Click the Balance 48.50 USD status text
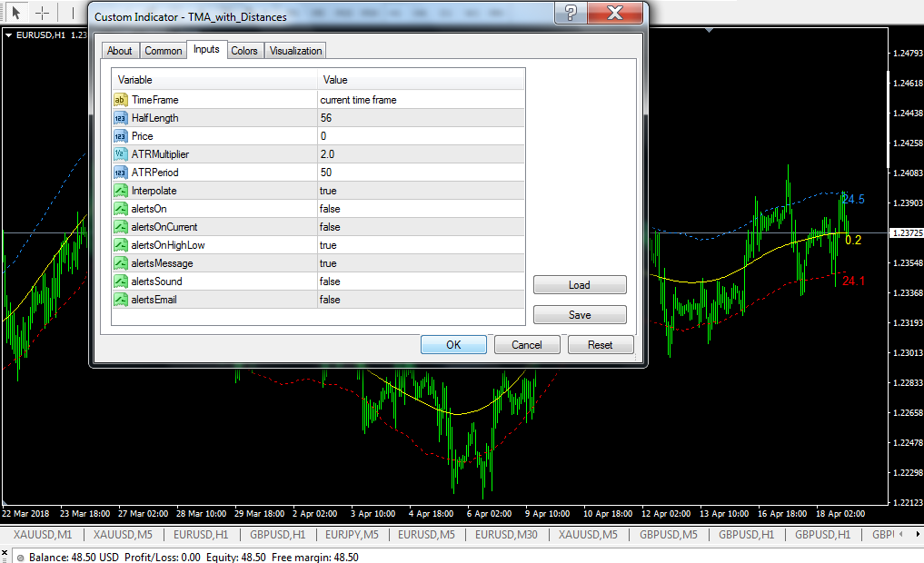924x563 pixels. 74,558
